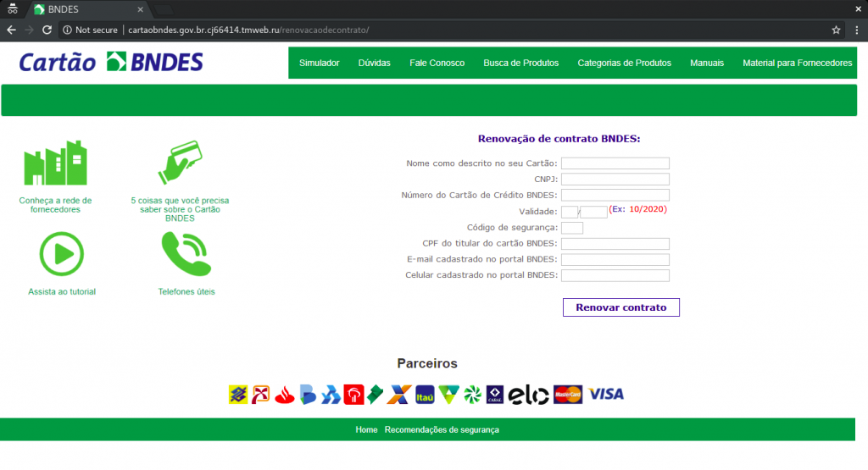
Task: Click the green pinwheel partner logo
Action: [x=472, y=395]
